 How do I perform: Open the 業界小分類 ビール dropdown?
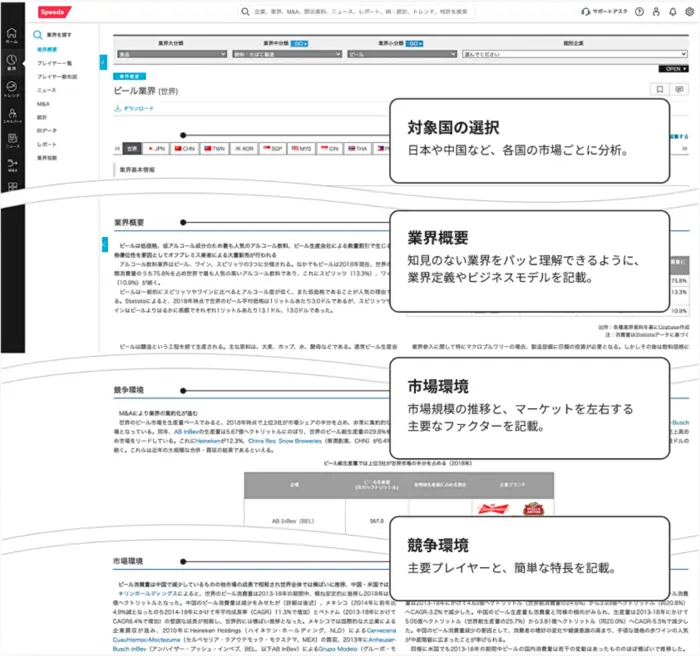[x=402, y=54]
